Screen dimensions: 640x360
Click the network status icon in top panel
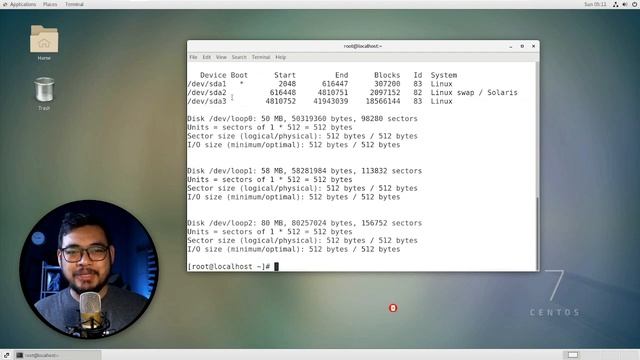click(616, 4)
